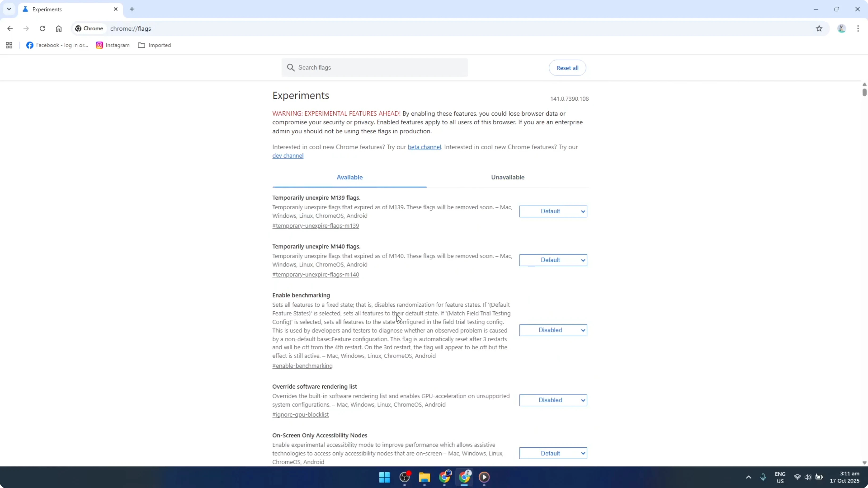Click the home button in the toolbar
This screenshot has height=488, width=868.
(x=59, y=29)
